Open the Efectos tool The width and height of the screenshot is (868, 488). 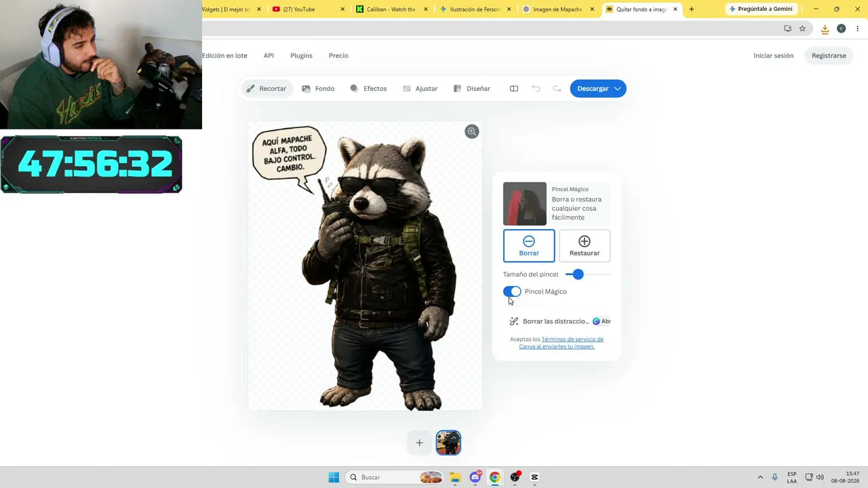368,89
